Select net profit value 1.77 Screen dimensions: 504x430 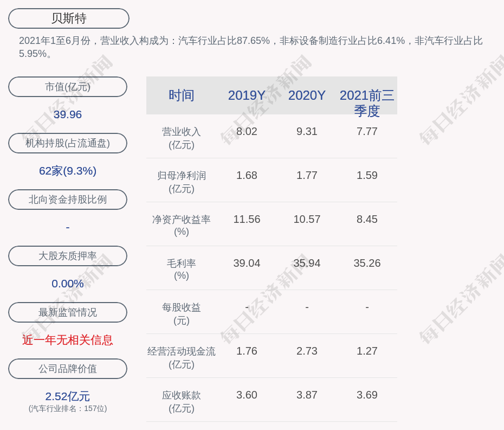click(x=307, y=175)
